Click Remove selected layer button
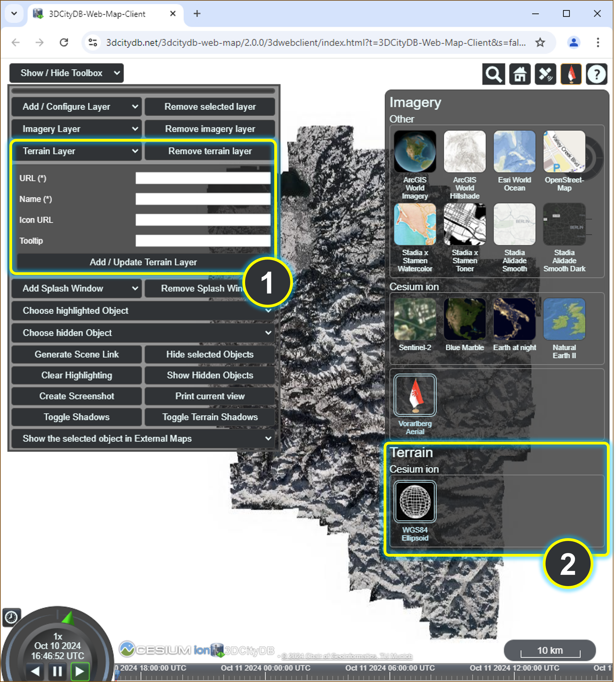Viewport: 616px width, 682px height. tap(210, 107)
